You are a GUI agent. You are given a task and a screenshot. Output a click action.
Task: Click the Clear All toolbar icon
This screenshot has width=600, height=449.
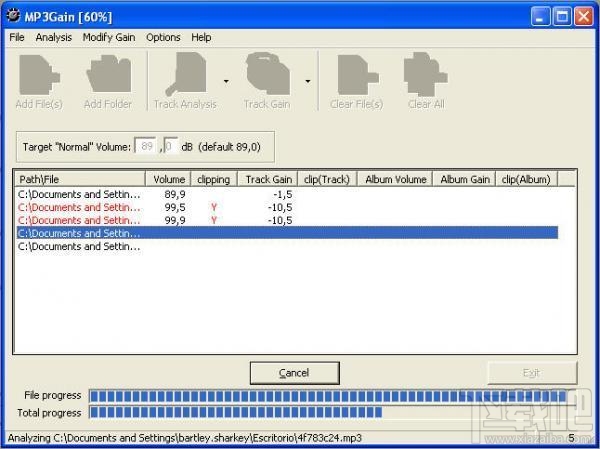point(425,74)
